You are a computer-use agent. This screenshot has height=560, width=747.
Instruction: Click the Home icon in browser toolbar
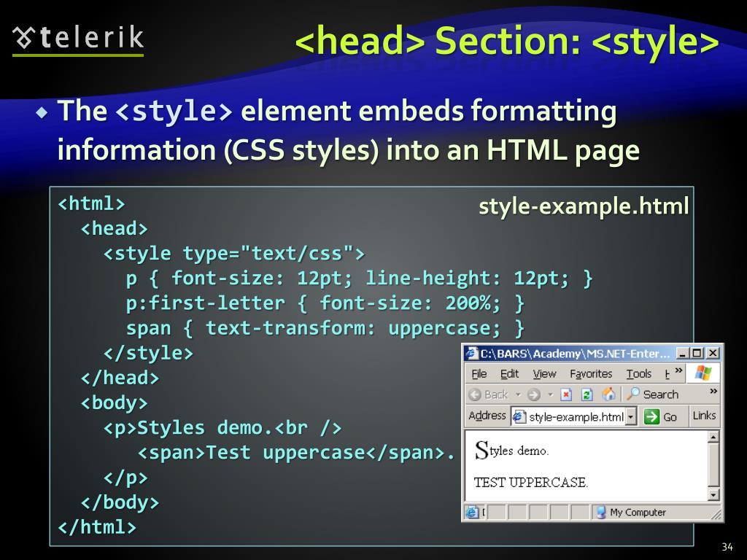[x=608, y=394]
